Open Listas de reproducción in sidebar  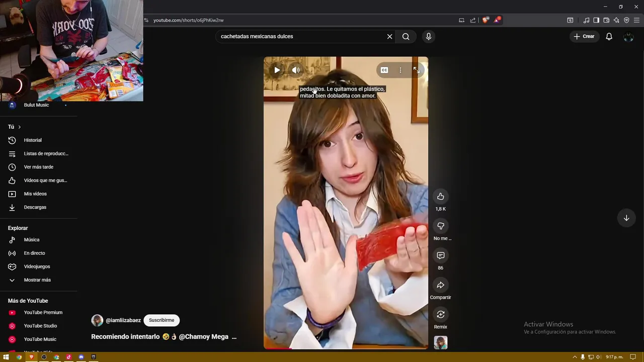39,153
